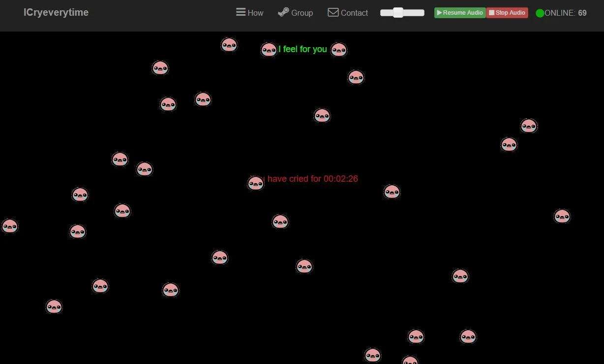Click the green online status dot

point(540,13)
